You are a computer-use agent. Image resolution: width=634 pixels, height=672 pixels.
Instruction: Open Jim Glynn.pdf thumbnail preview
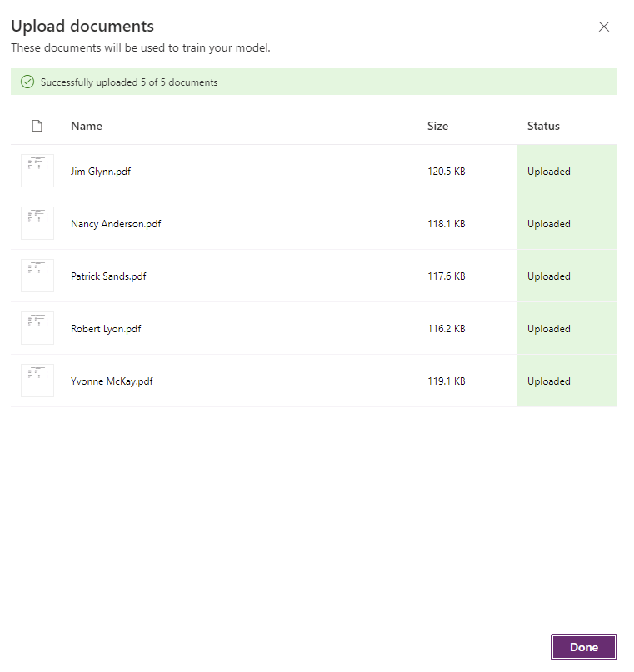37,171
